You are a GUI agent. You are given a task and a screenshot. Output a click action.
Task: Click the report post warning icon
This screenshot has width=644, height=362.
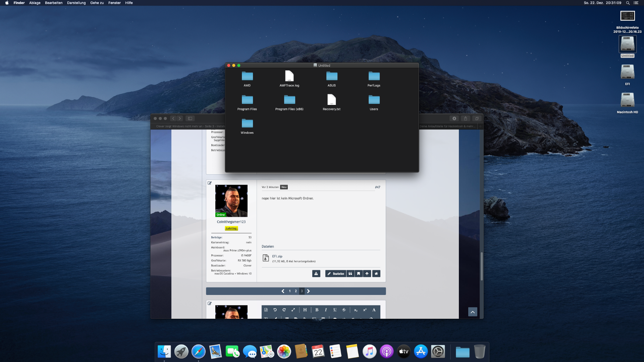coord(316,274)
